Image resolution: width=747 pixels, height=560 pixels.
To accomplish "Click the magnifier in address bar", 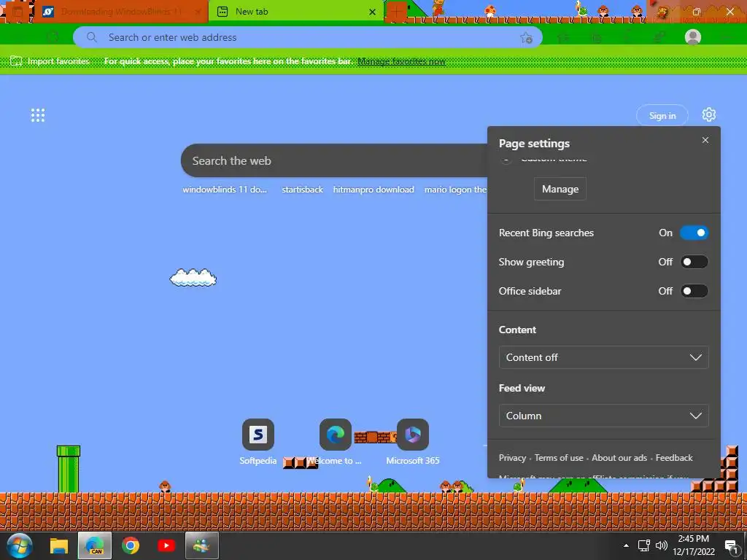I will pos(91,37).
